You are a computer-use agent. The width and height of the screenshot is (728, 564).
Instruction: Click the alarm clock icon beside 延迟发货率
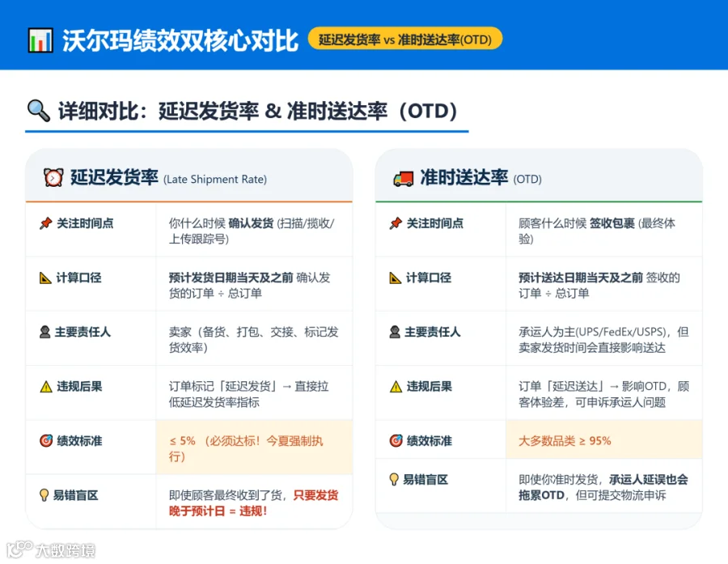point(53,177)
